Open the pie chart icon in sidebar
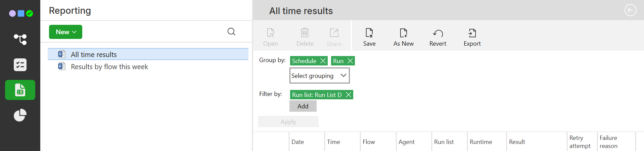This screenshot has height=151, width=644. [20, 115]
